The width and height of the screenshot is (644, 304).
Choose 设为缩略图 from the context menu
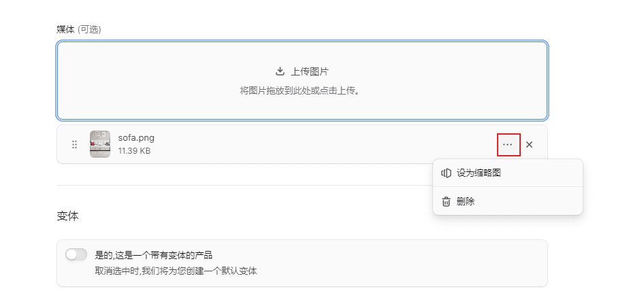point(479,173)
